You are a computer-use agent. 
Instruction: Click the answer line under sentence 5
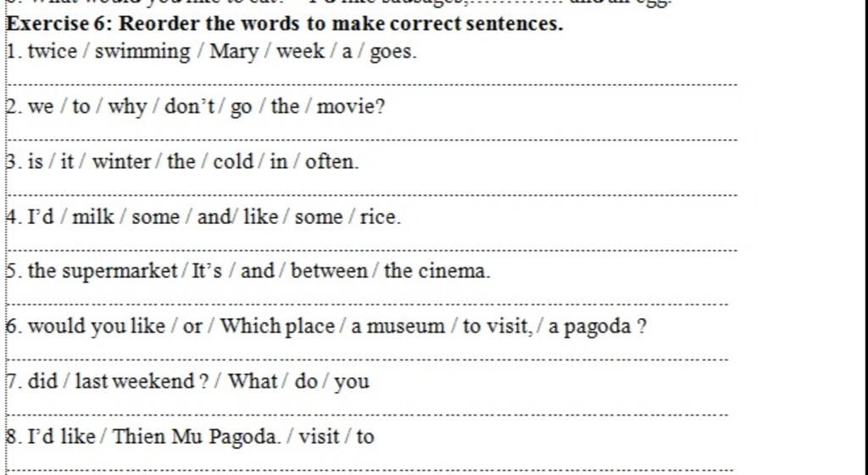pos(367,305)
